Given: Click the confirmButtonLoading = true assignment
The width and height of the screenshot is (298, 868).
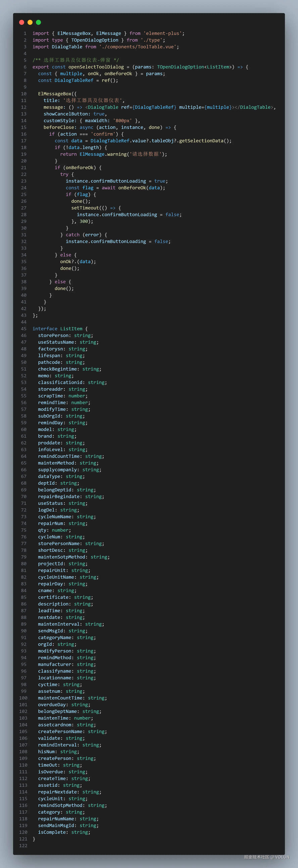Looking at the screenshot, I should (116, 181).
